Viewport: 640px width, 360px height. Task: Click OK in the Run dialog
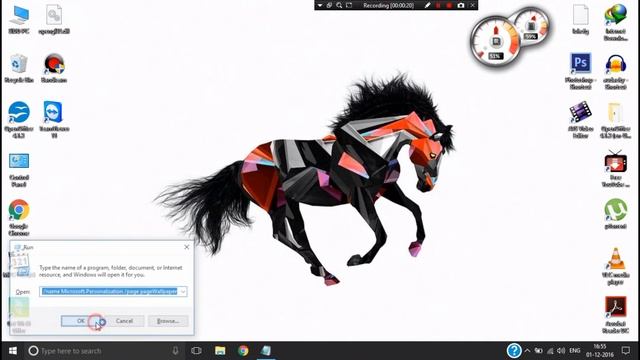[81, 321]
